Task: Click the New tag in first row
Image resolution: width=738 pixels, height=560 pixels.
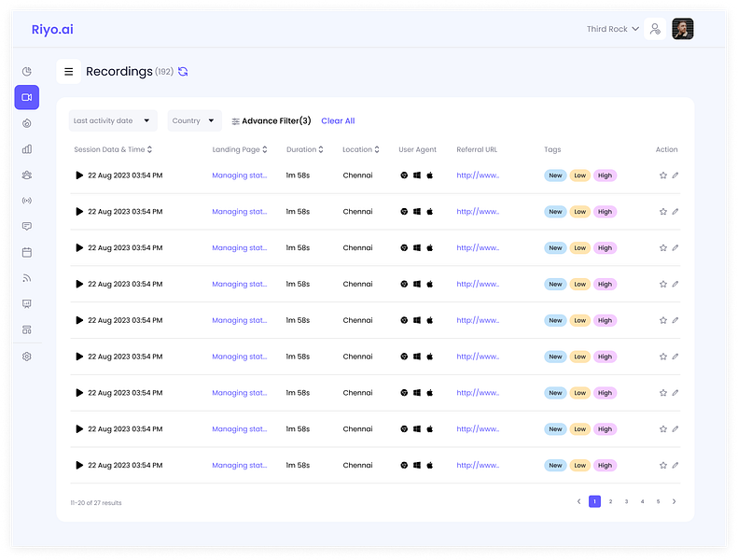Action: point(555,175)
